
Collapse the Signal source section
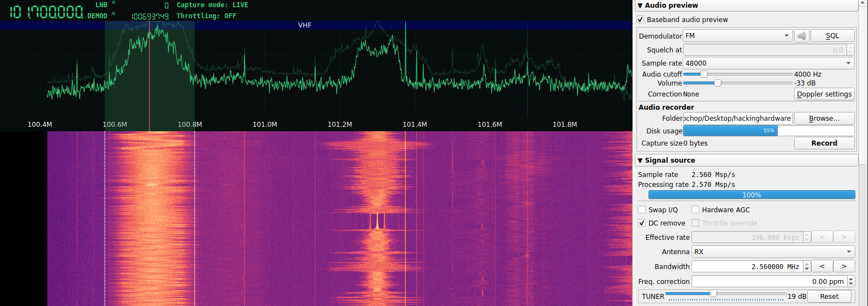pyautogui.click(x=640, y=160)
